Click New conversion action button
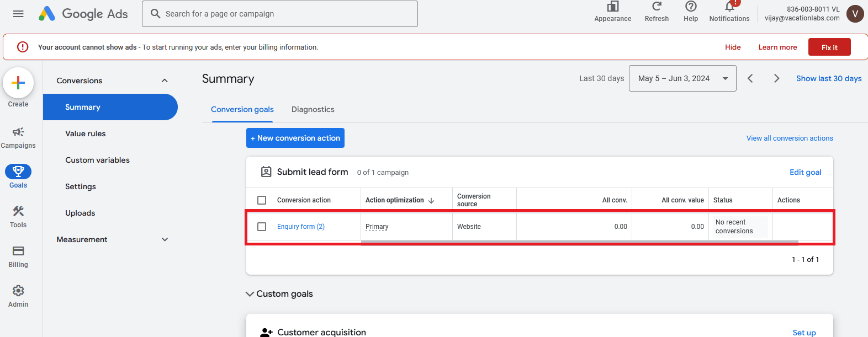 295,138
